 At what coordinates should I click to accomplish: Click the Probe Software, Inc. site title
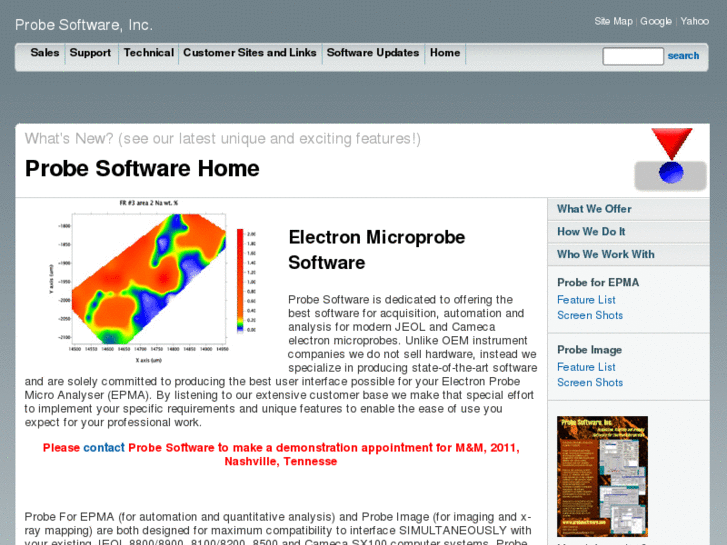[84, 25]
